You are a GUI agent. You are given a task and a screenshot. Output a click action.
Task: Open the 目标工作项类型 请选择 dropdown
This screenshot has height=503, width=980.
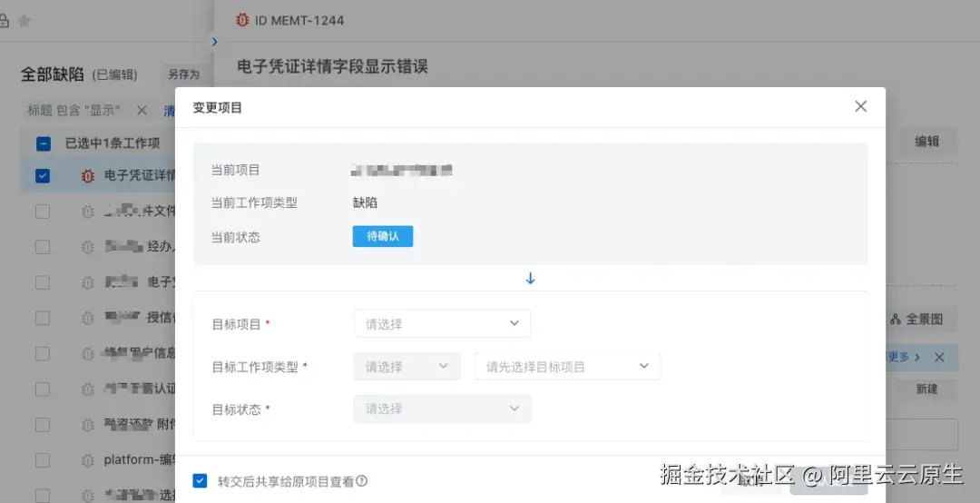click(x=407, y=367)
